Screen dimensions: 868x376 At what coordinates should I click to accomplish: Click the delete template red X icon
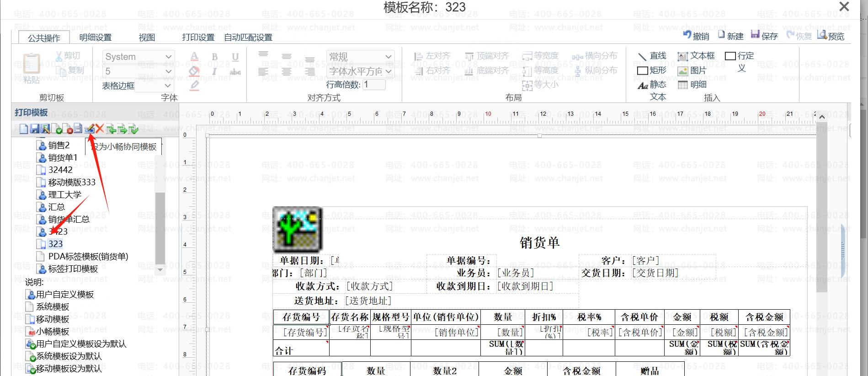coord(100,129)
